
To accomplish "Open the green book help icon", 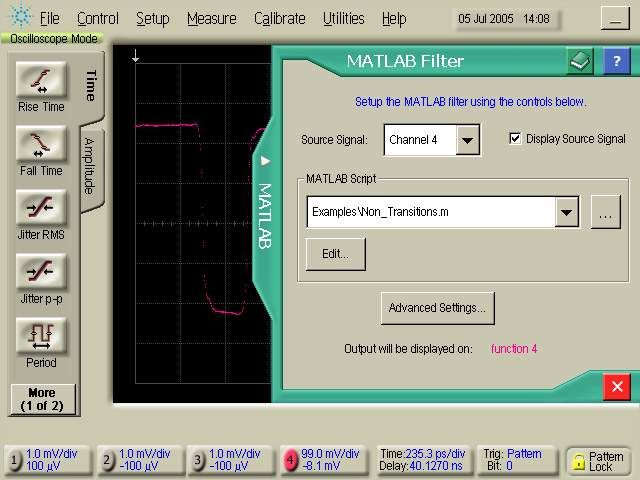I will [581, 62].
